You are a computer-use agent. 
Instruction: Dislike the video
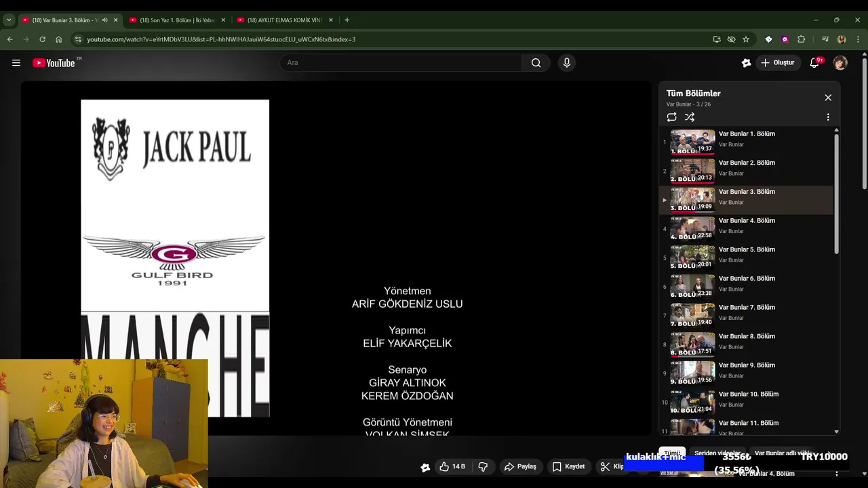click(484, 466)
